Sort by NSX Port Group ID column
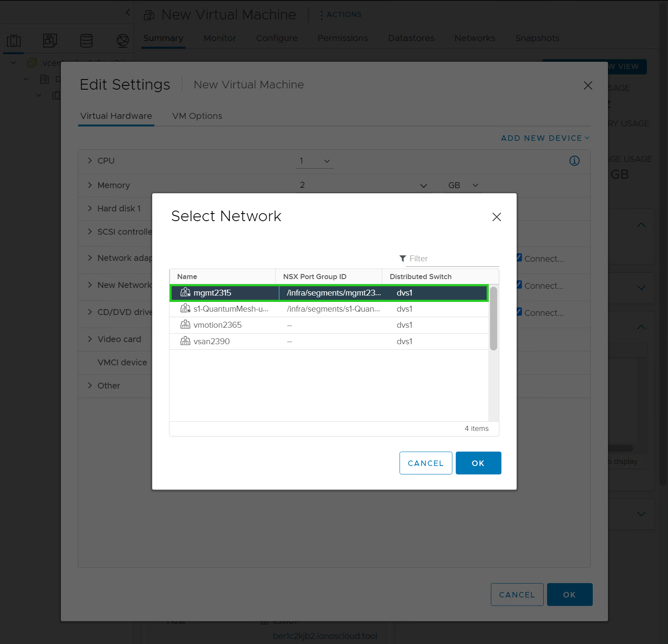This screenshot has height=644, width=668. tap(329, 277)
